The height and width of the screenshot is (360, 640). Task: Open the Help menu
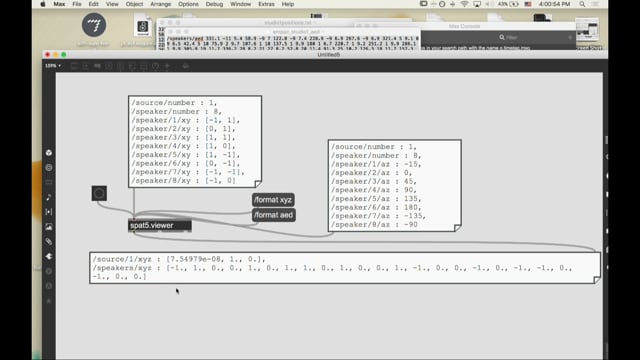point(288,4)
